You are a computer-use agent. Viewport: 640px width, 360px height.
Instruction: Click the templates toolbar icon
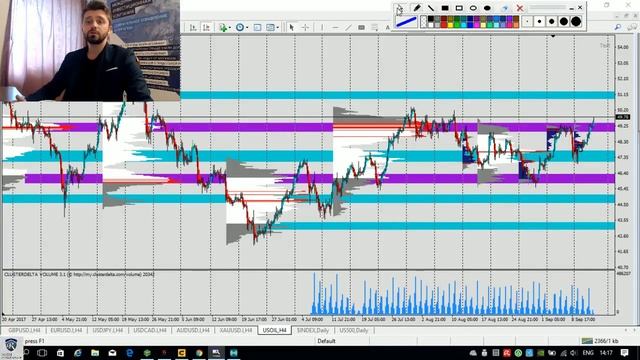tap(270, 27)
